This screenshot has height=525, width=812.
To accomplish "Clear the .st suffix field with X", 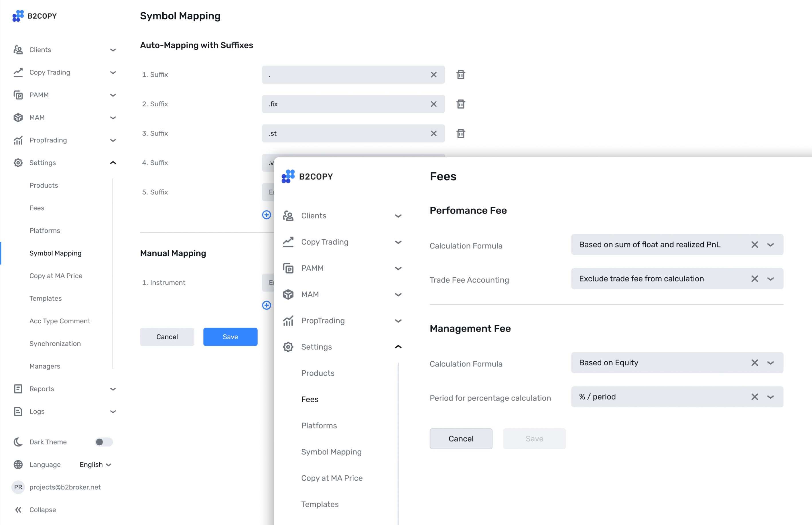I will (433, 133).
